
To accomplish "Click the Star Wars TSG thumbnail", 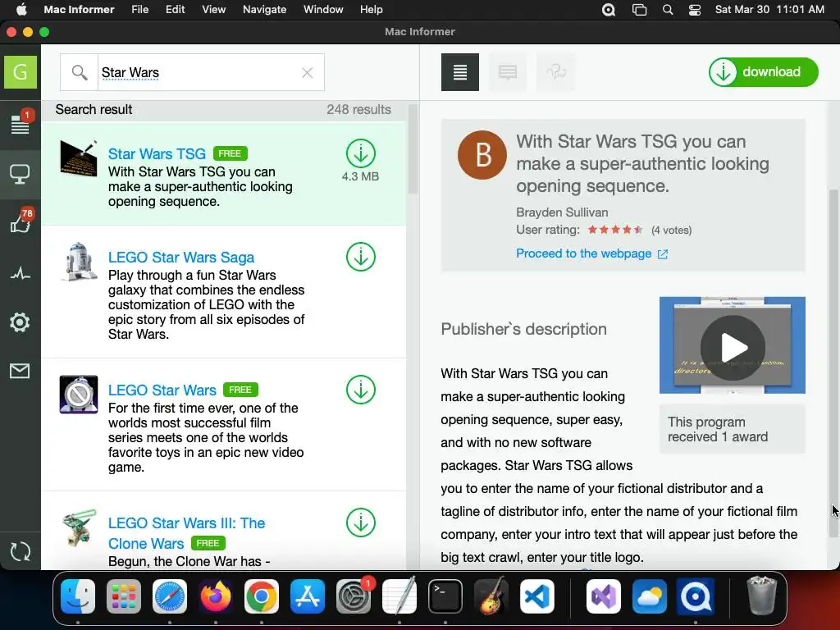I will [x=79, y=158].
